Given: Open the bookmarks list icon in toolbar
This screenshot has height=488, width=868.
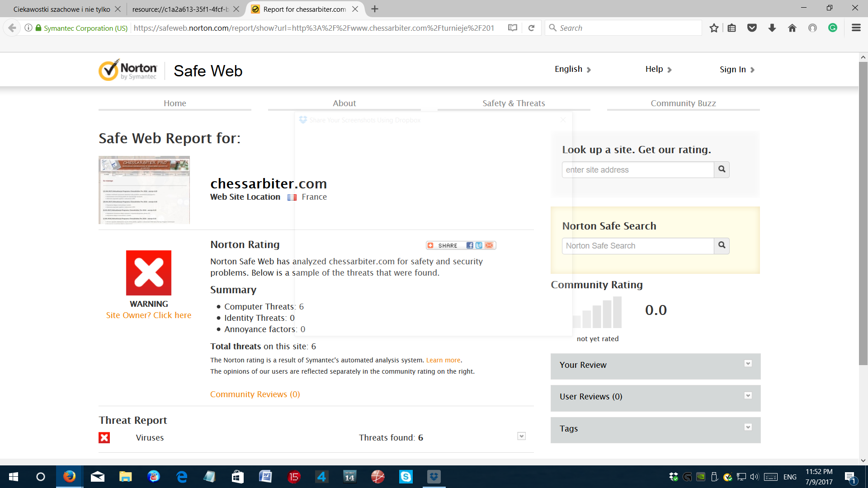Looking at the screenshot, I should 732,28.
